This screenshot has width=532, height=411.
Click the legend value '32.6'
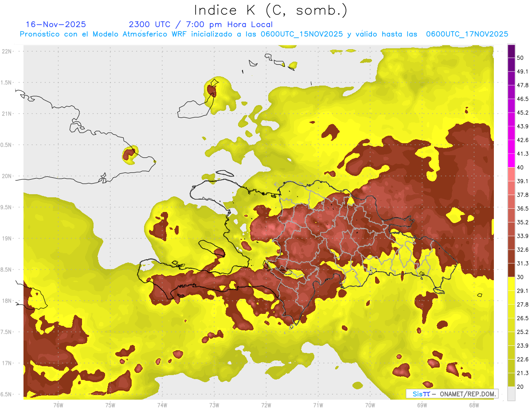pyautogui.click(x=523, y=250)
